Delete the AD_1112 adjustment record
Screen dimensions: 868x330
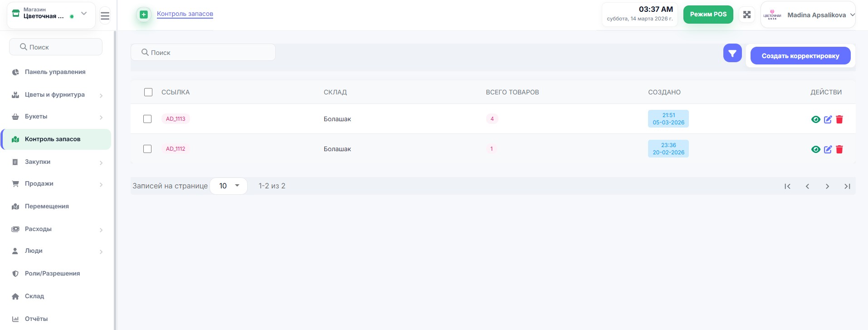[x=839, y=149]
